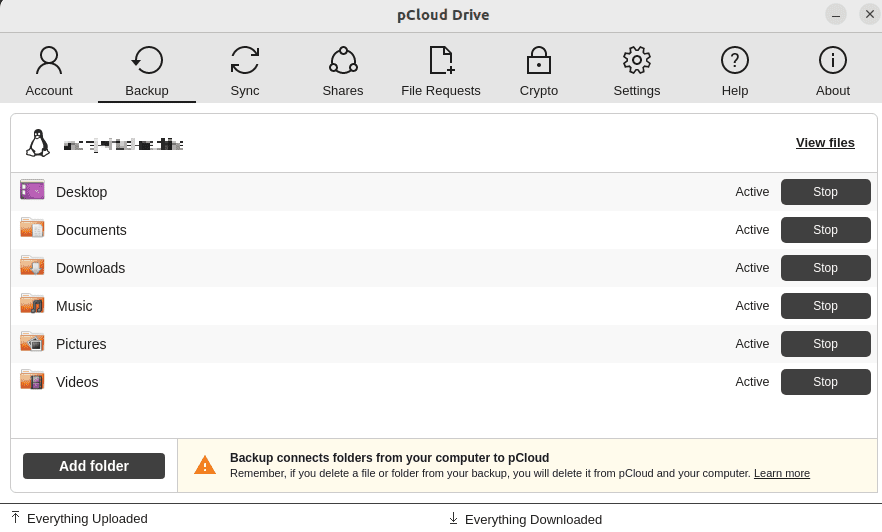Click the orange warning triangle icon

[205, 465]
